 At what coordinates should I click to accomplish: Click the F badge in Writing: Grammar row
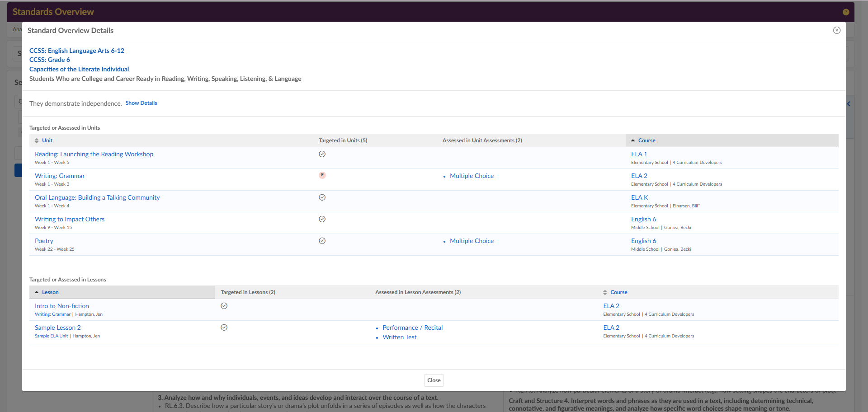pyautogui.click(x=322, y=175)
